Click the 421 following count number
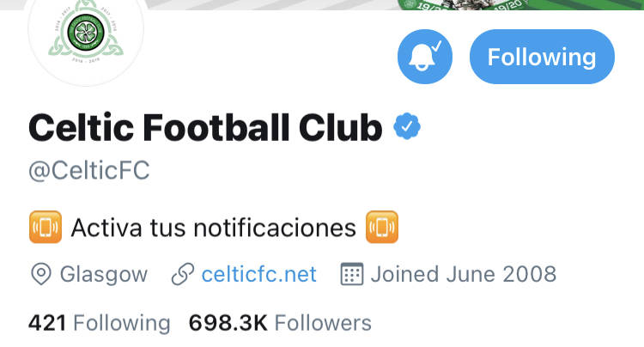The image size is (644, 347). coord(48,323)
